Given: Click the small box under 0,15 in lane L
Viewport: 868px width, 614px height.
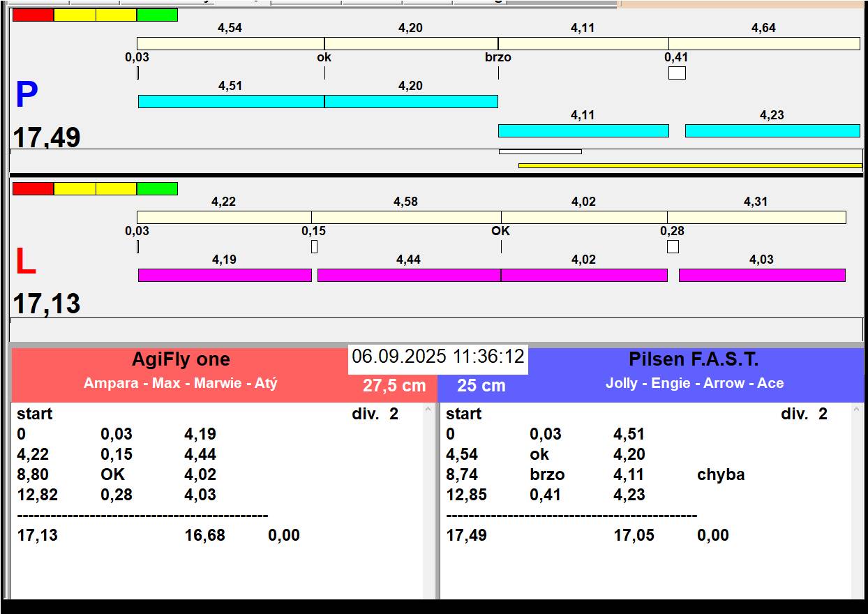Looking at the screenshot, I should 314,246.
